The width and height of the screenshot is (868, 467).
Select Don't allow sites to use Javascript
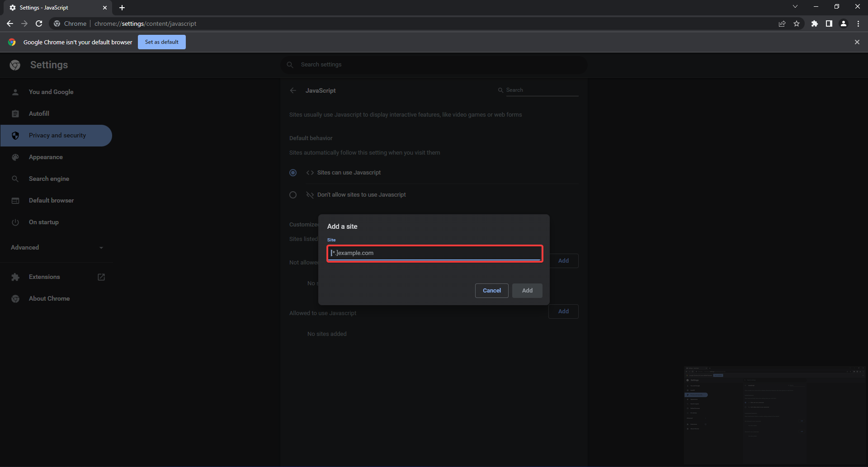(293, 195)
